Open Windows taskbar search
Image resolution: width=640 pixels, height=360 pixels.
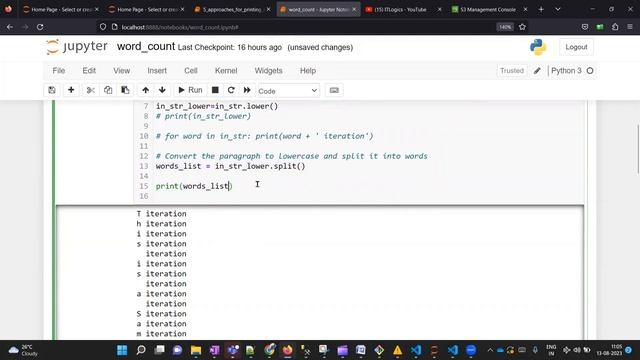click(141, 350)
